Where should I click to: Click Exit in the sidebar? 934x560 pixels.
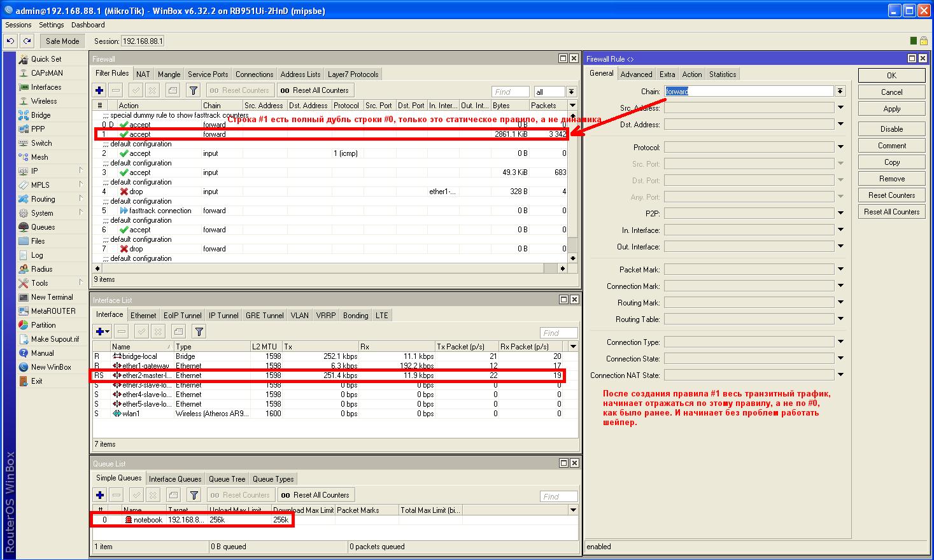point(36,381)
